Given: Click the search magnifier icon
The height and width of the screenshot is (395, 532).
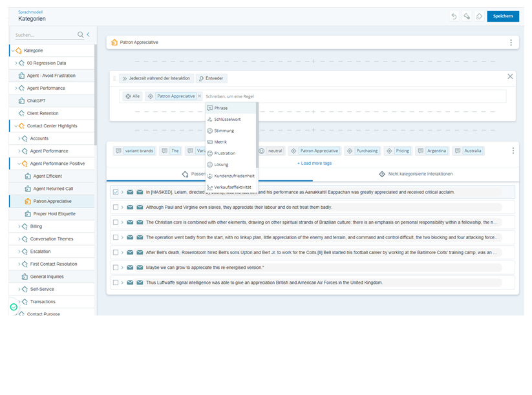Looking at the screenshot, I should point(80,35).
